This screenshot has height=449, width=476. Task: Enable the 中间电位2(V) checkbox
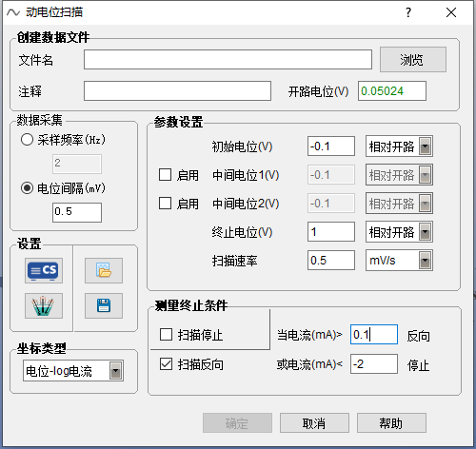click(x=165, y=204)
